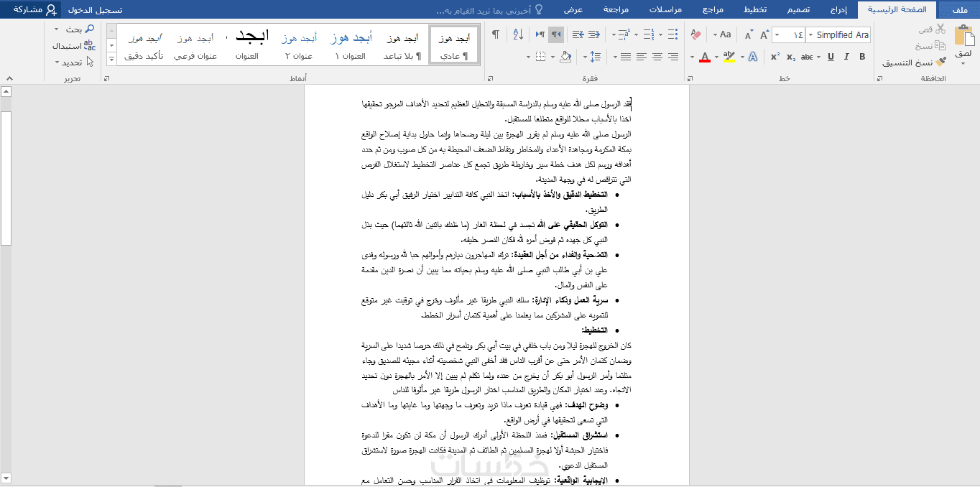Apply Subscript (x₂) formatting
The width and height of the screenshot is (980, 487).
click(791, 57)
